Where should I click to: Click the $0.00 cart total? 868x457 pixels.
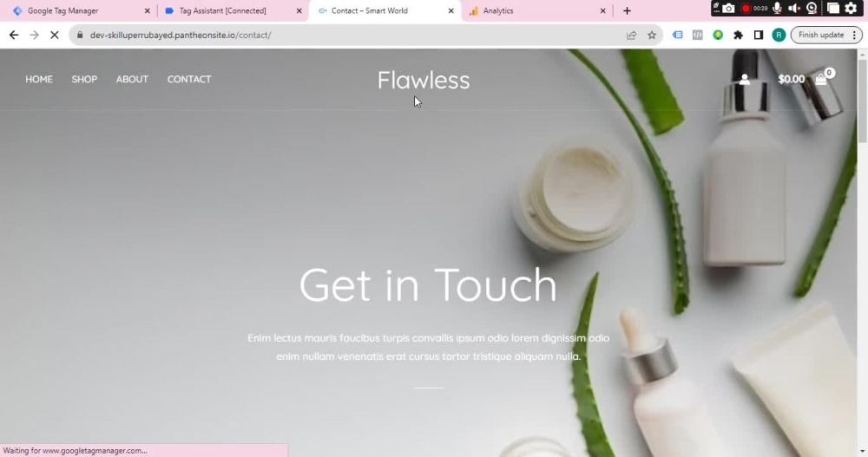[791, 79]
